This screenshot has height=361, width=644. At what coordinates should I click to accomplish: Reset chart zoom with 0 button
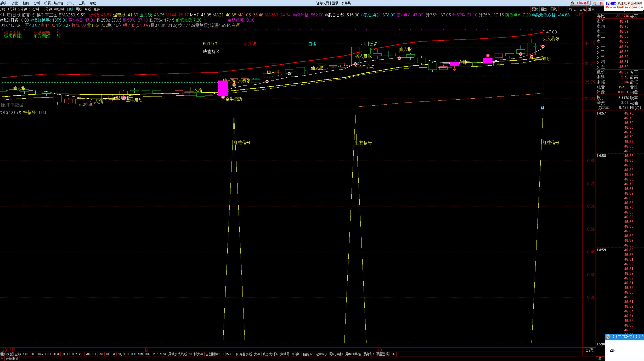(593, 354)
